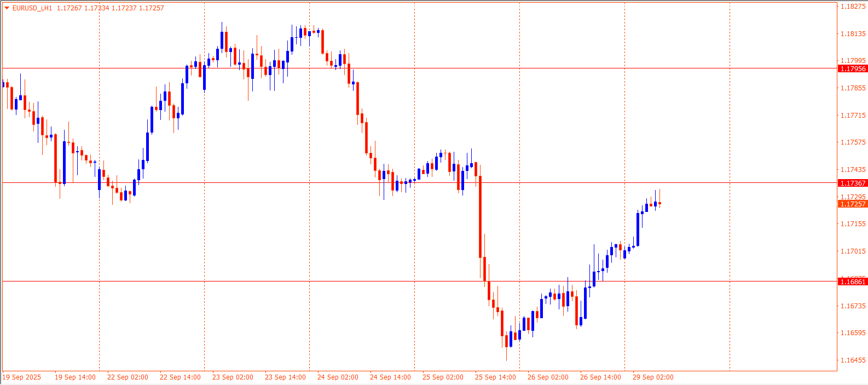Select the horizontal line at 1.16861

point(274,281)
